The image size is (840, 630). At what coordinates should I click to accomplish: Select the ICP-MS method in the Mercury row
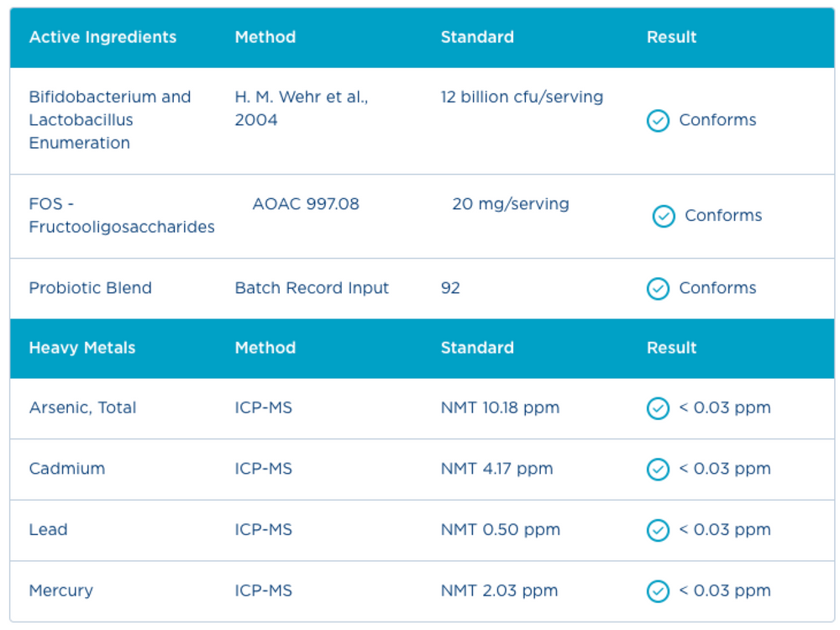click(x=264, y=591)
